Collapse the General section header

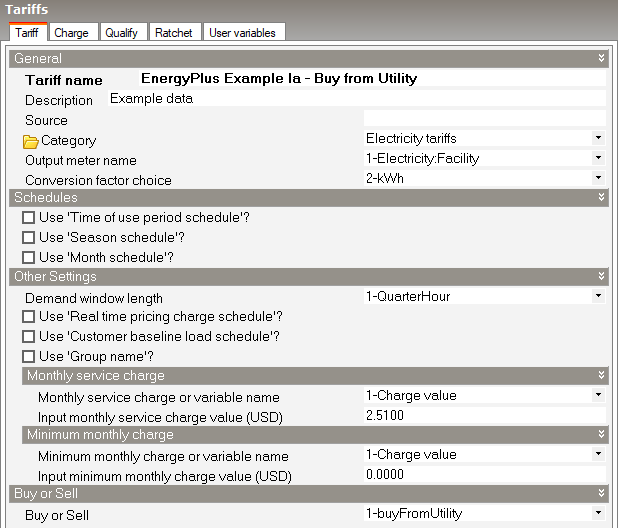[600, 59]
